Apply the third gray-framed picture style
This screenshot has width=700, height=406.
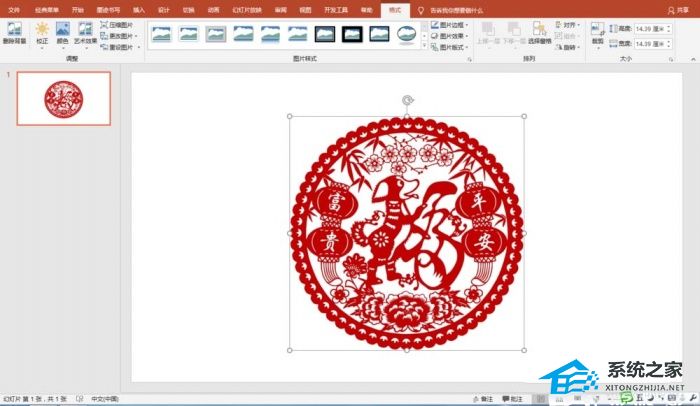pos(216,34)
